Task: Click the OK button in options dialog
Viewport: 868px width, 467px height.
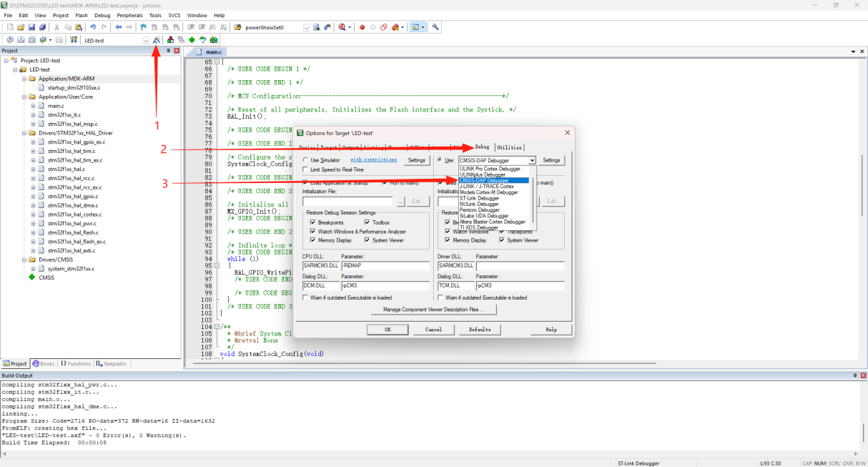Action: click(388, 330)
